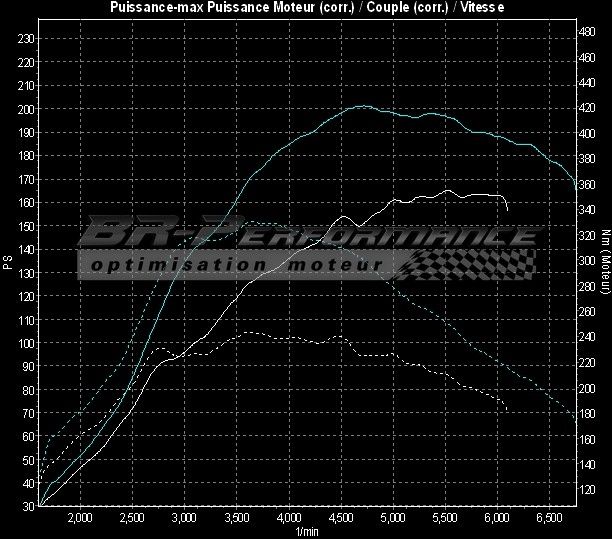Select the 'Nm (Moteur)' right axis label
Viewport: 612px width, 539px height.
pyautogui.click(x=604, y=262)
